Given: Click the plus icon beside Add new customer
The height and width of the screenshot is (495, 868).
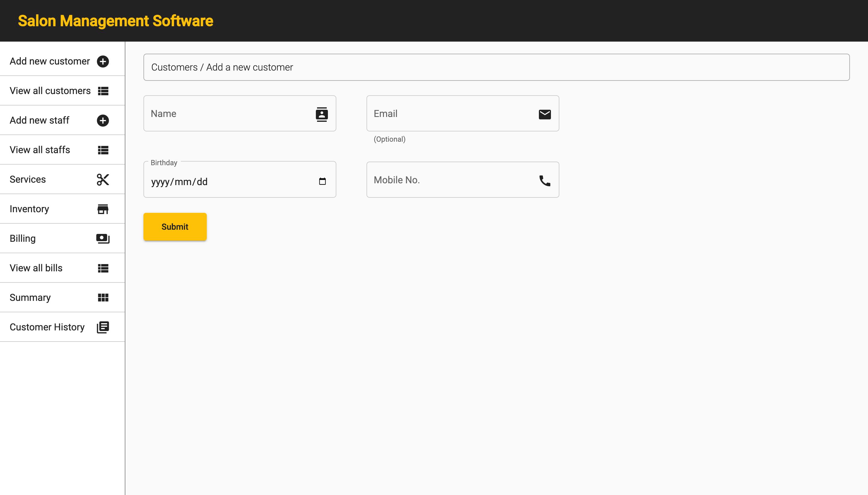Looking at the screenshot, I should (103, 61).
